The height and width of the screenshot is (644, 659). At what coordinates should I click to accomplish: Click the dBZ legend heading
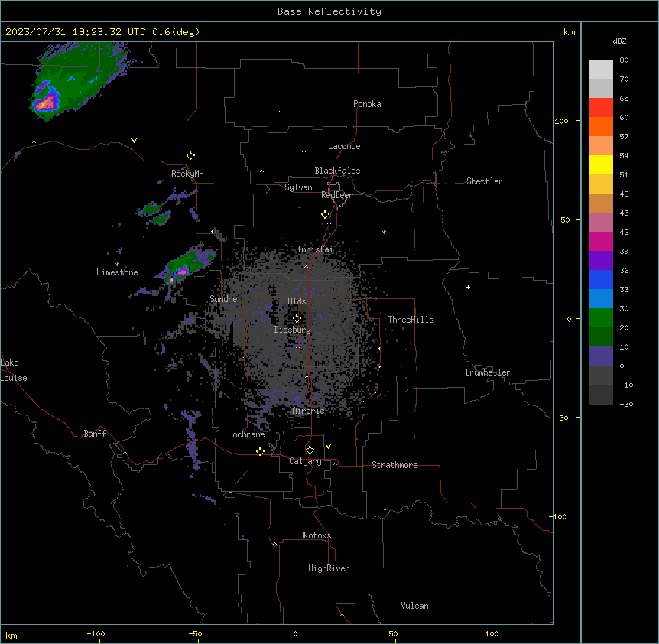tap(619, 41)
